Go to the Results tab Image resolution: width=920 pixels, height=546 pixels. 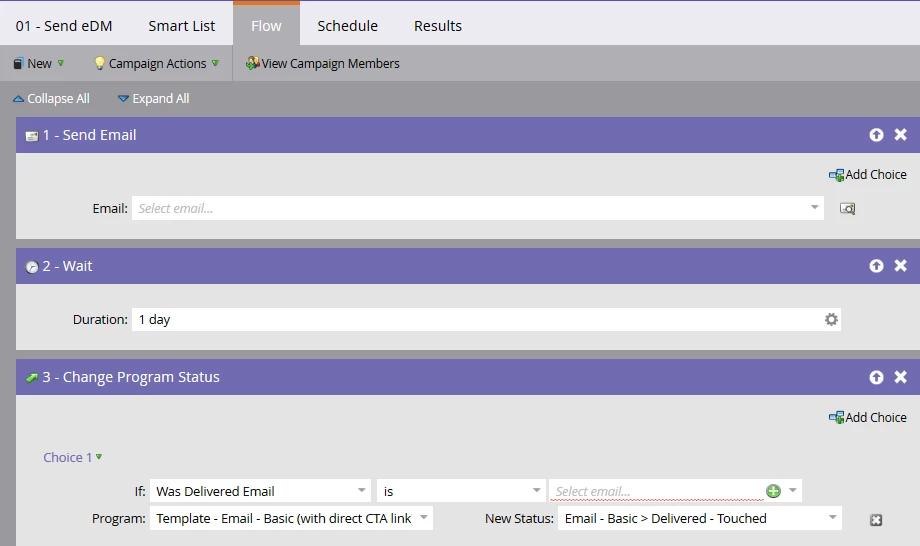coord(438,26)
